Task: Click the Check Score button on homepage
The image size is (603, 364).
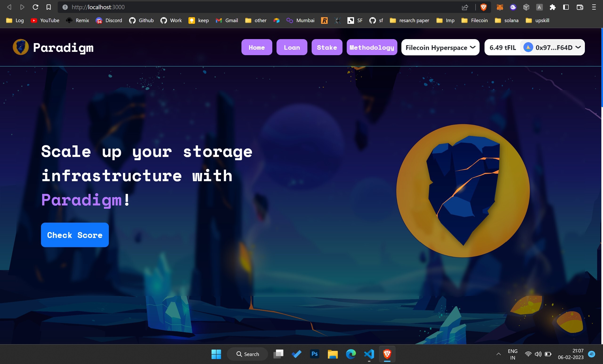Action: click(x=74, y=235)
